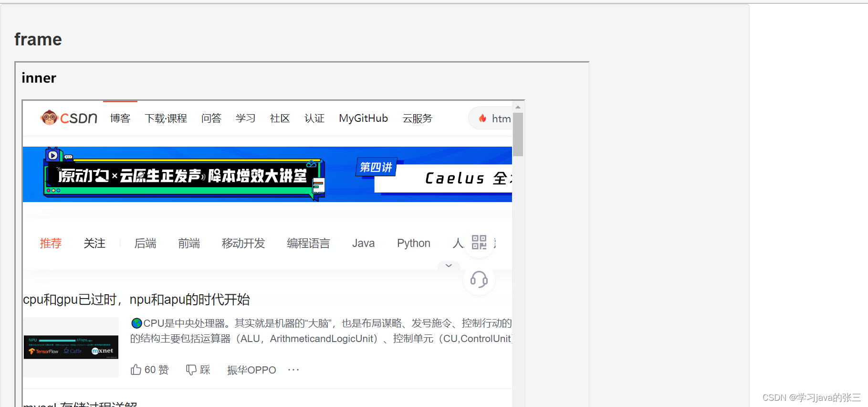Image resolution: width=868 pixels, height=407 pixels.
Task: Open the 编程语言 category tab
Action: (x=308, y=244)
